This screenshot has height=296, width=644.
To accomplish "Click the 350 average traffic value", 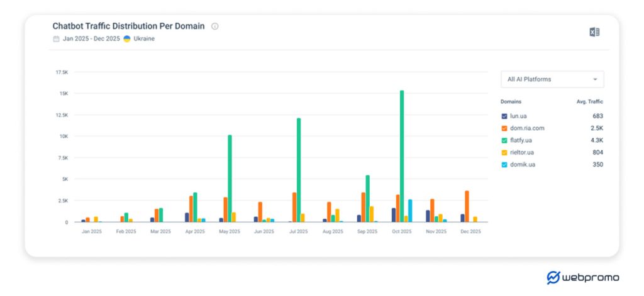I will coord(598,165).
